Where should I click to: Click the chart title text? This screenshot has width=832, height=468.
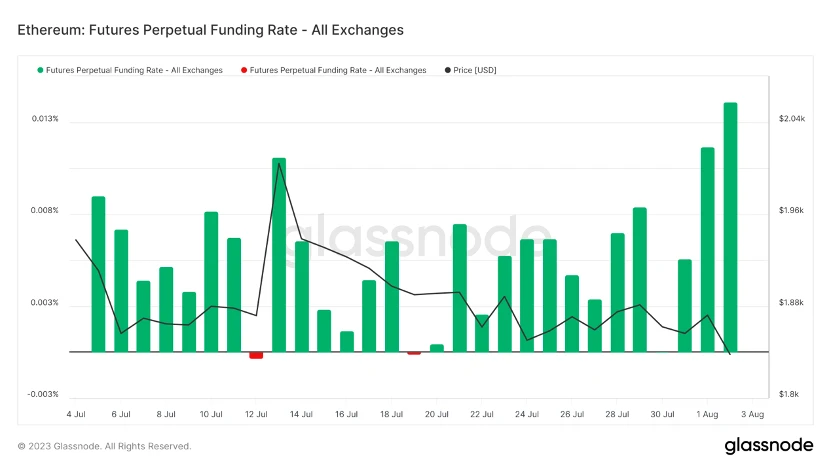(x=210, y=30)
